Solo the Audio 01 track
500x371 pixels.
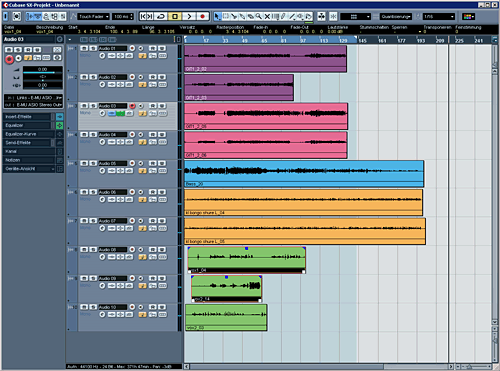(x=93, y=48)
